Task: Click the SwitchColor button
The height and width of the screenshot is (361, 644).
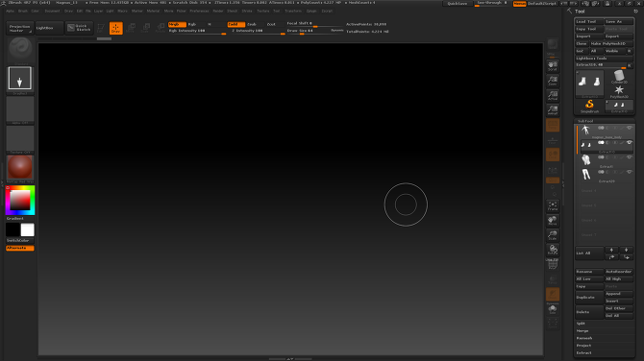Action: click(20, 240)
